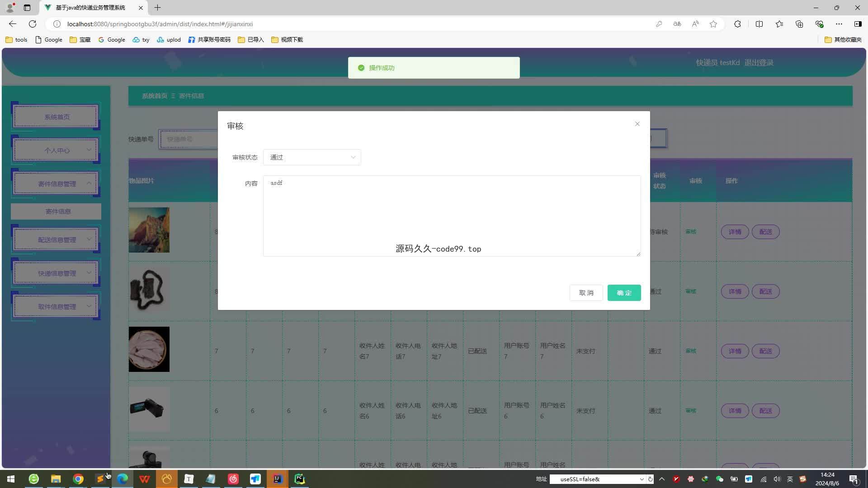Expand 个人中心 sidebar menu
Screen dimensions: 868x488
point(57,150)
